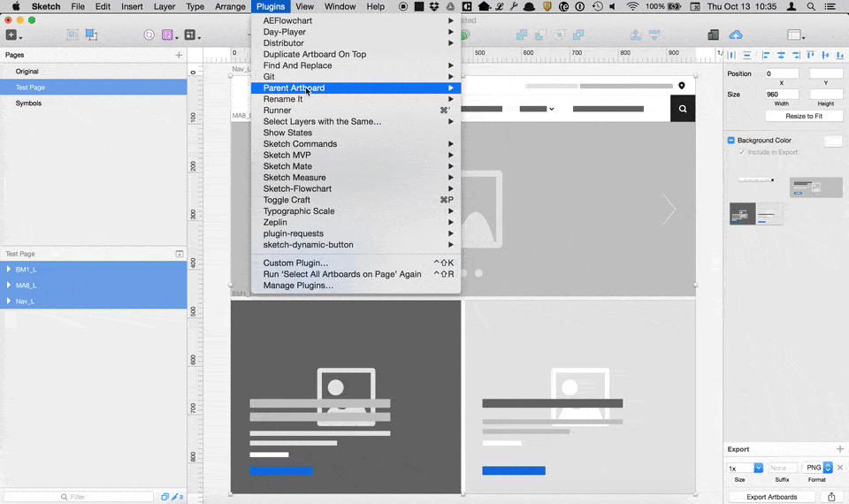
Task: Click the search icon in the artboard navigation
Action: [x=683, y=108]
